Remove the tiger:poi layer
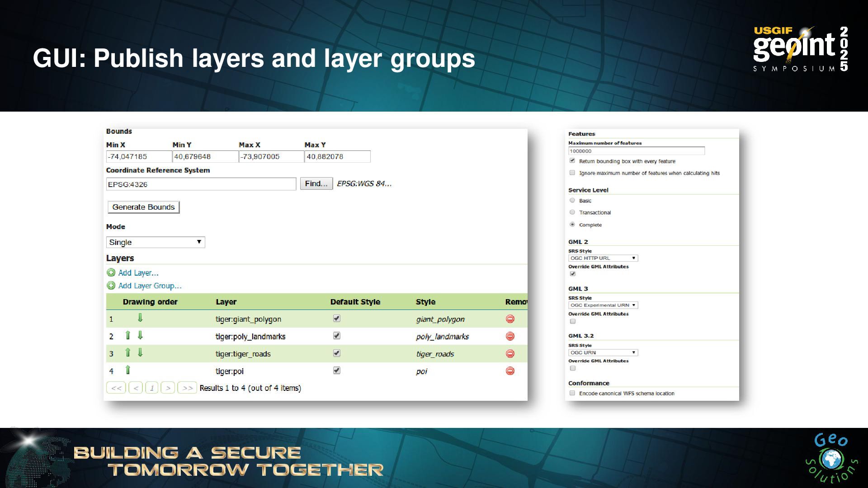This screenshot has height=488, width=868. [x=510, y=371]
